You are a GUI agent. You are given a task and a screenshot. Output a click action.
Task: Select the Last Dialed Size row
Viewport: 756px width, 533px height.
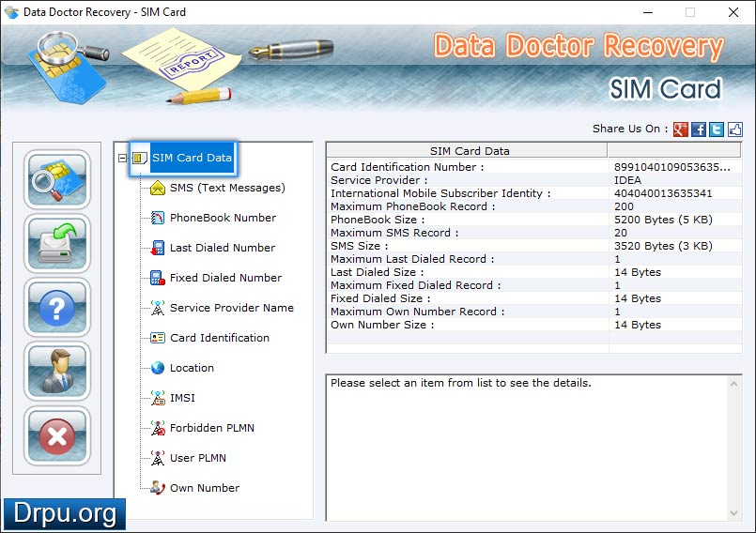coord(534,272)
